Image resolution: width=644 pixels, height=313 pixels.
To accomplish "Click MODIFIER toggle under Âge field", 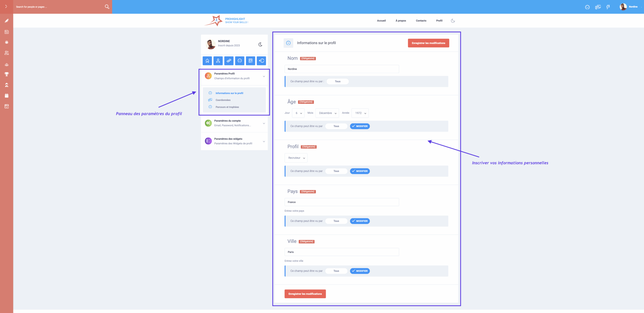I will [x=360, y=126].
